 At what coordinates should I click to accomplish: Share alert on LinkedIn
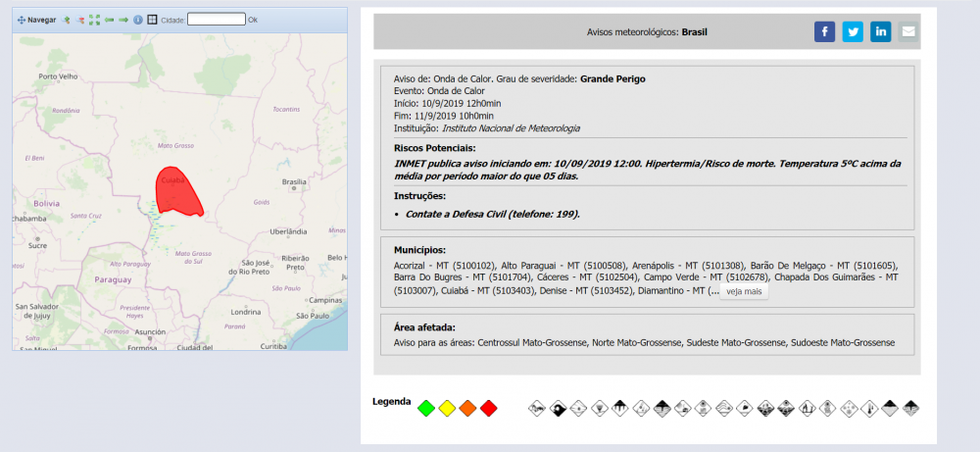coord(881,31)
